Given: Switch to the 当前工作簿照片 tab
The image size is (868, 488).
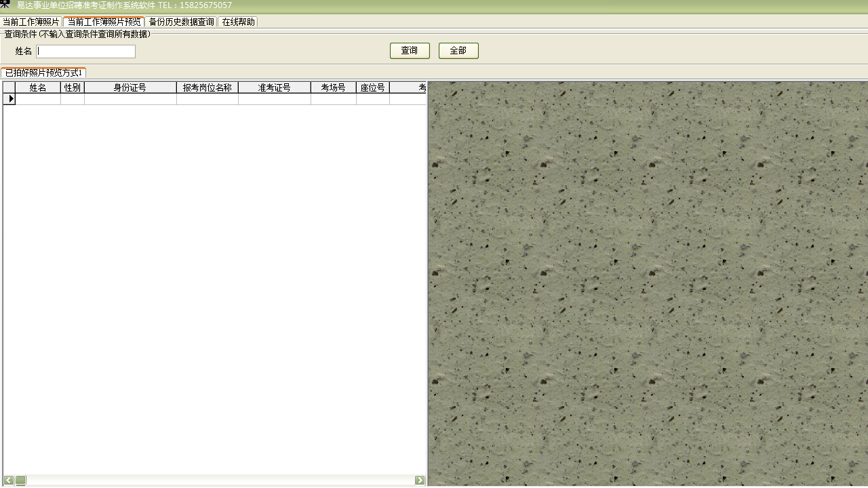Looking at the screenshot, I should (31, 22).
